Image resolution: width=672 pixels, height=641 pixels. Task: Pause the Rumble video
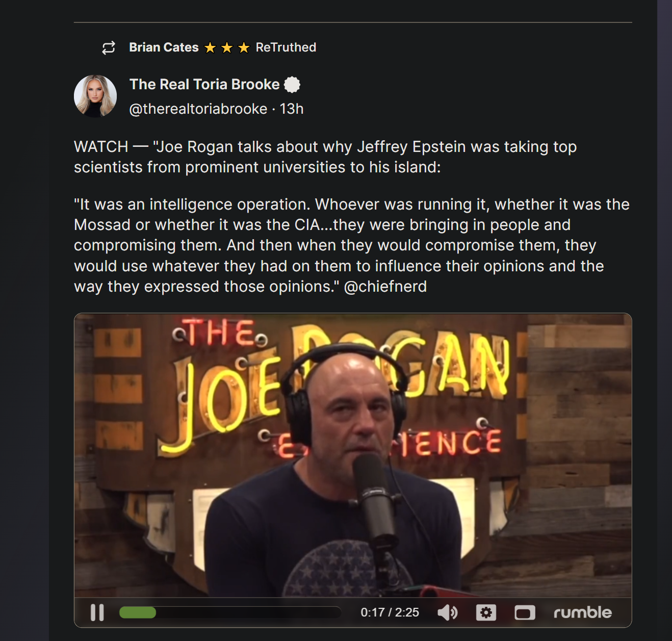click(x=97, y=612)
